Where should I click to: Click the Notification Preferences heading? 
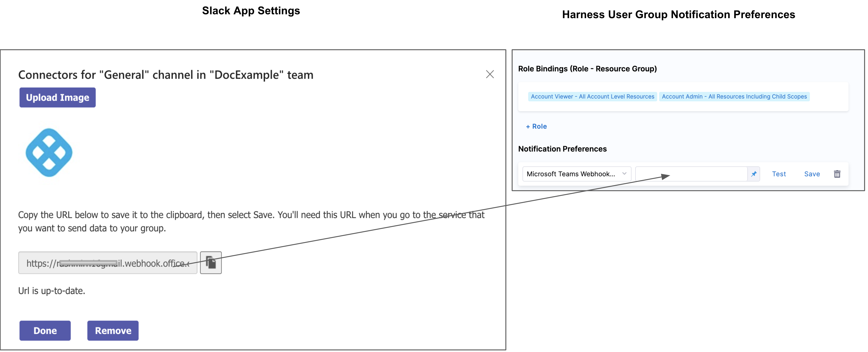tap(562, 149)
